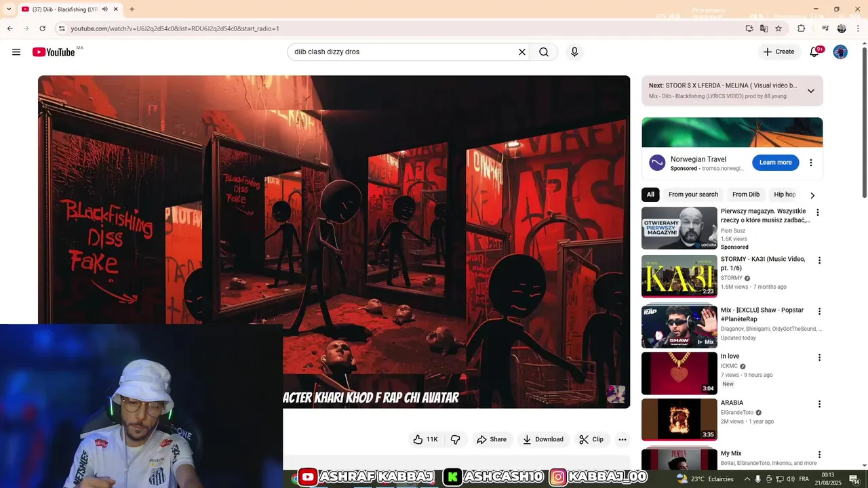Click Learn more on Norwegian Travel ad
The image size is (868, 488).
[x=775, y=163]
